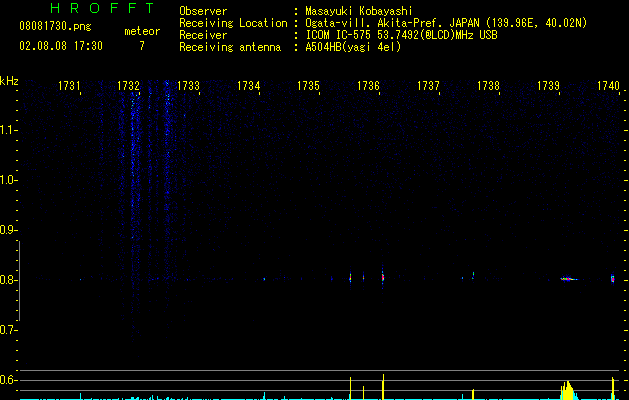This screenshot has height=400, width=629.
Task: Click the 0.7 kHz axis label
Action: coord(8,330)
